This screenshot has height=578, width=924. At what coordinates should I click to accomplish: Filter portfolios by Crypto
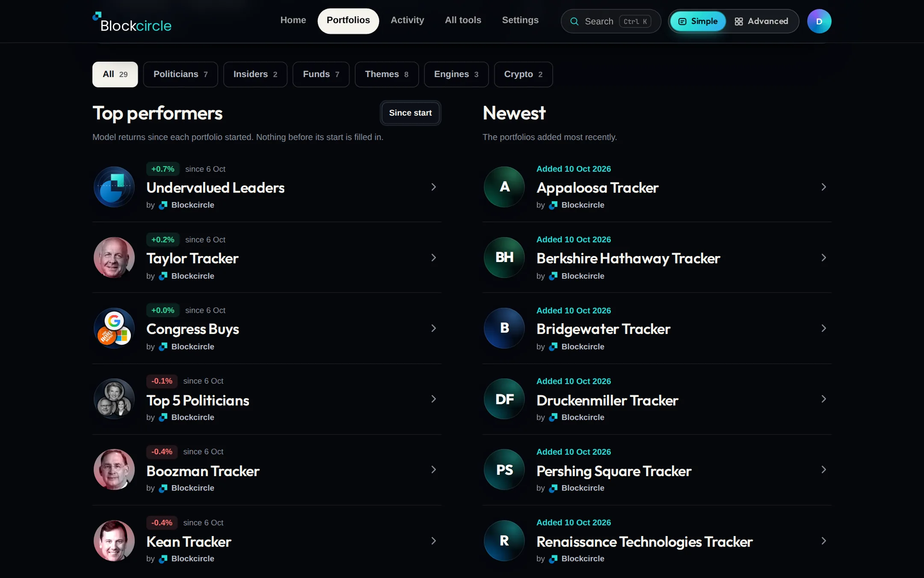click(x=524, y=74)
